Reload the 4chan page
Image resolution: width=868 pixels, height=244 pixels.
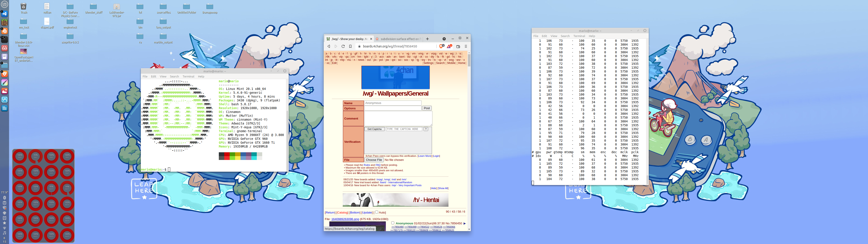click(x=343, y=47)
